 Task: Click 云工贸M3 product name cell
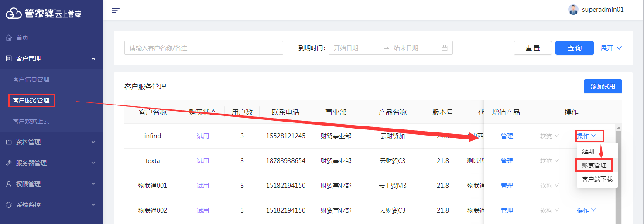[393, 186]
